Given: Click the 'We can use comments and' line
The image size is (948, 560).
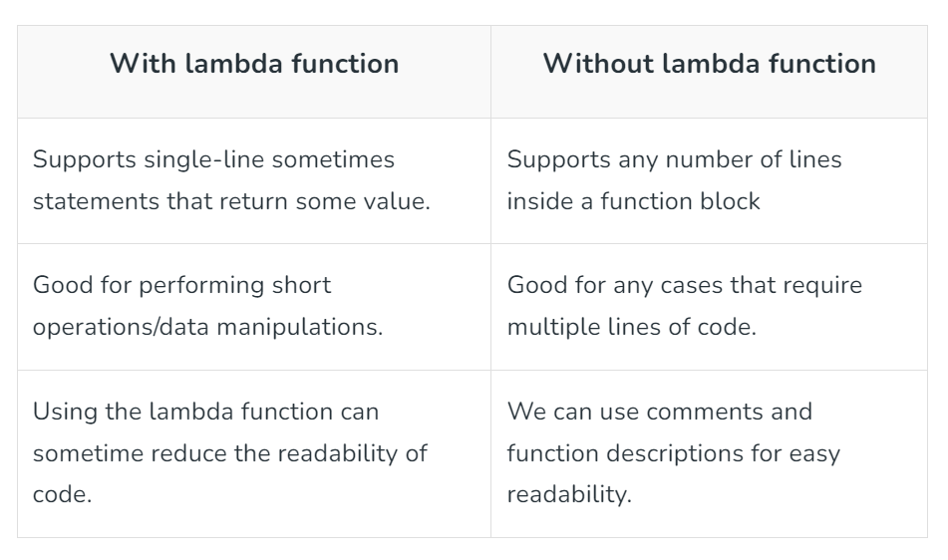Looking at the screenshot, I should coord(660,412).
